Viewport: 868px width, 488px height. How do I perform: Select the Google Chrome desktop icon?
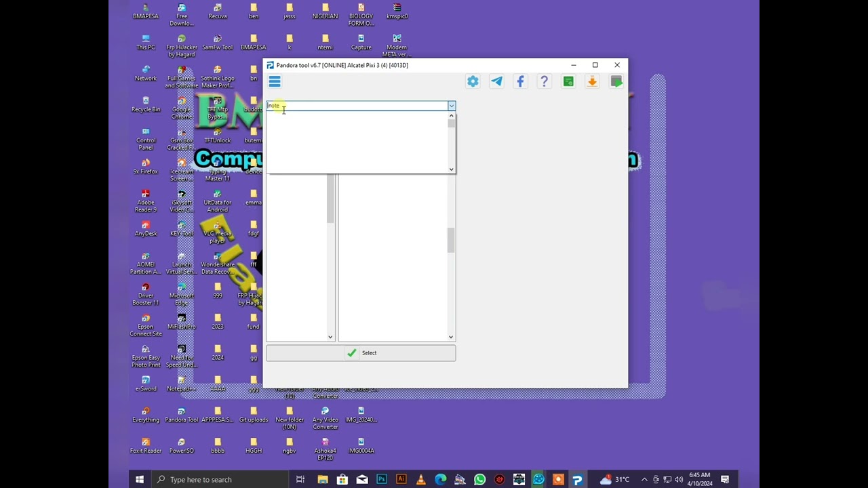(x=182, y=108)
